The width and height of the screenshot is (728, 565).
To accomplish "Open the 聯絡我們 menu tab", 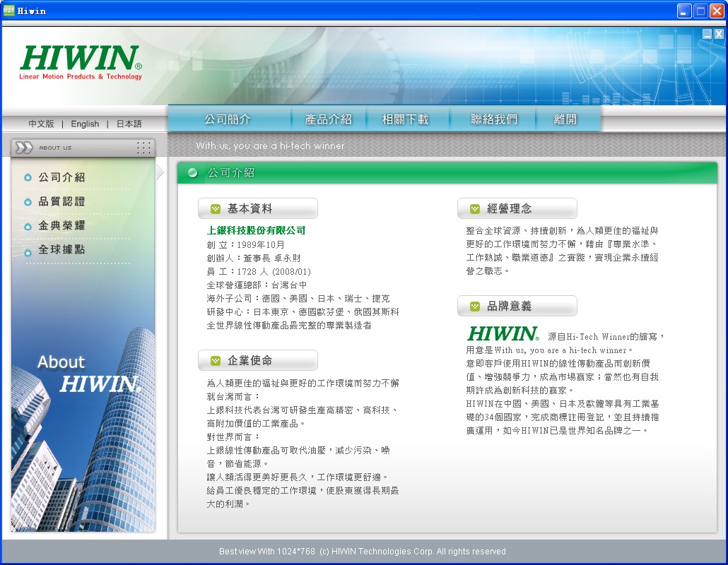I will click(x=494, y=119).
